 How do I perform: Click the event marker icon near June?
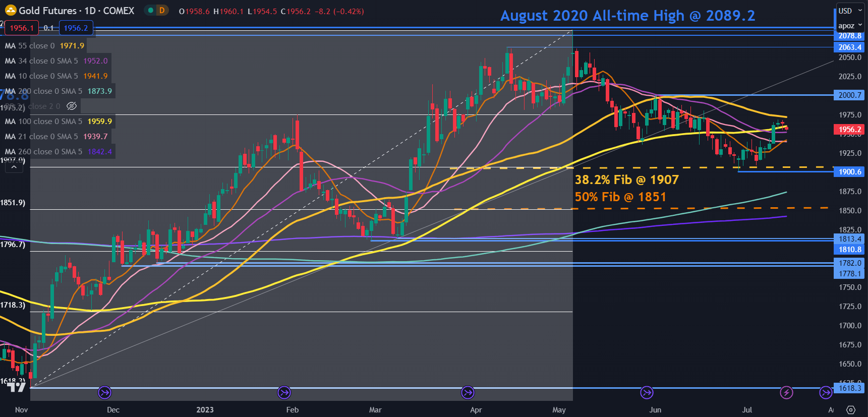[x=647, y=392]
